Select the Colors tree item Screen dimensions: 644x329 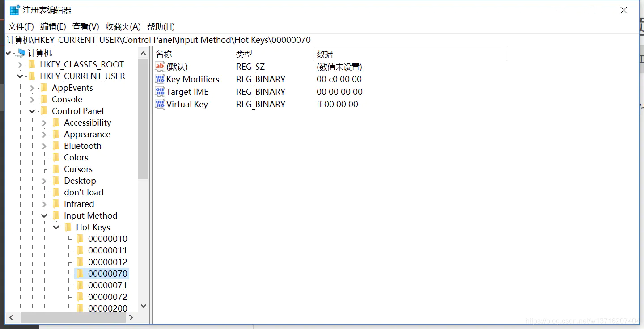tap(76, 157)
